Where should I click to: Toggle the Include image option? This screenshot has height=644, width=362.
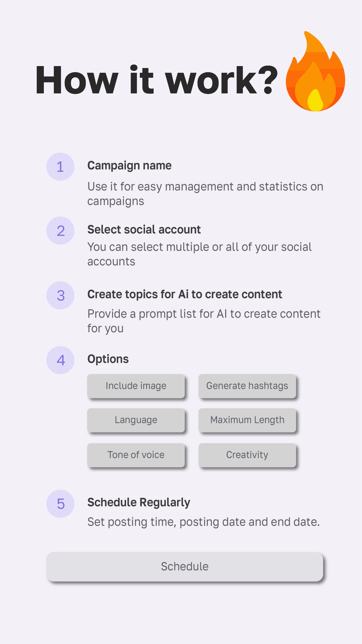(x=136, y=386)
